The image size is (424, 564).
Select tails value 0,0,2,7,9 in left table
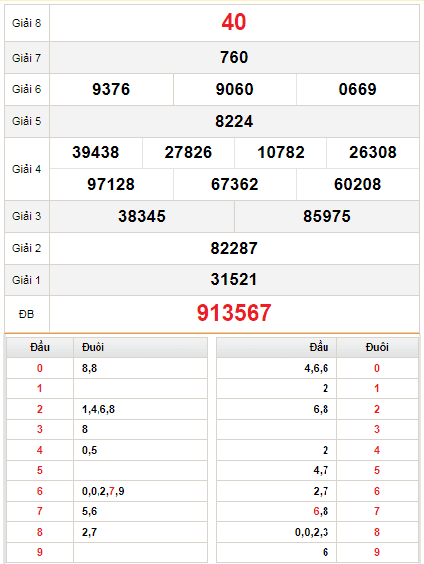pos(103,491)
